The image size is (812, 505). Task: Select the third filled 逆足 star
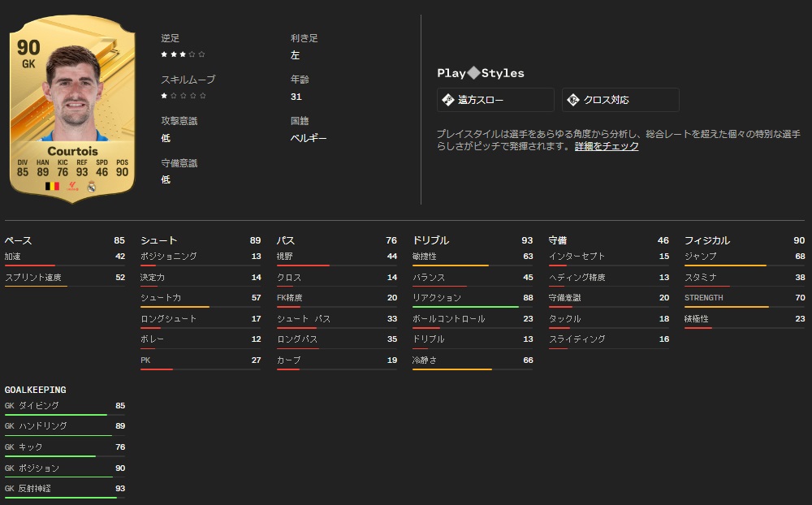(x=183, y=55)
